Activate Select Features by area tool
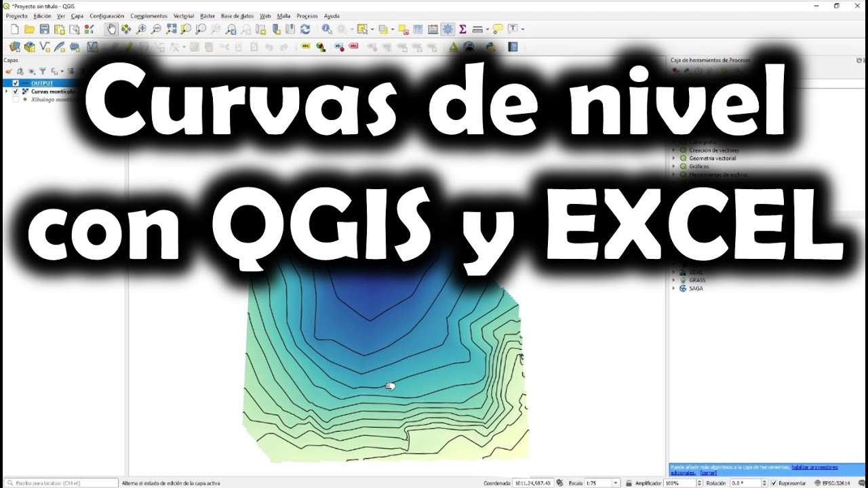This screenshot has width=868, height=488. coord(362,29)
